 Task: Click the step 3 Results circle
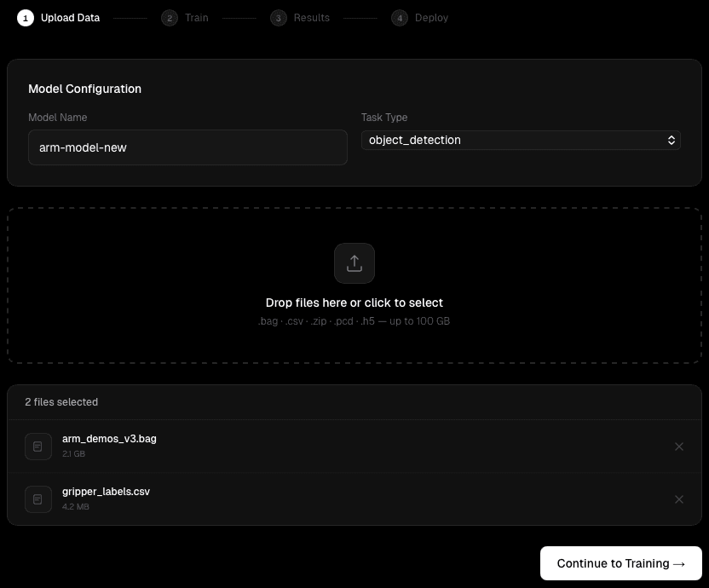(x=279, y=17)
